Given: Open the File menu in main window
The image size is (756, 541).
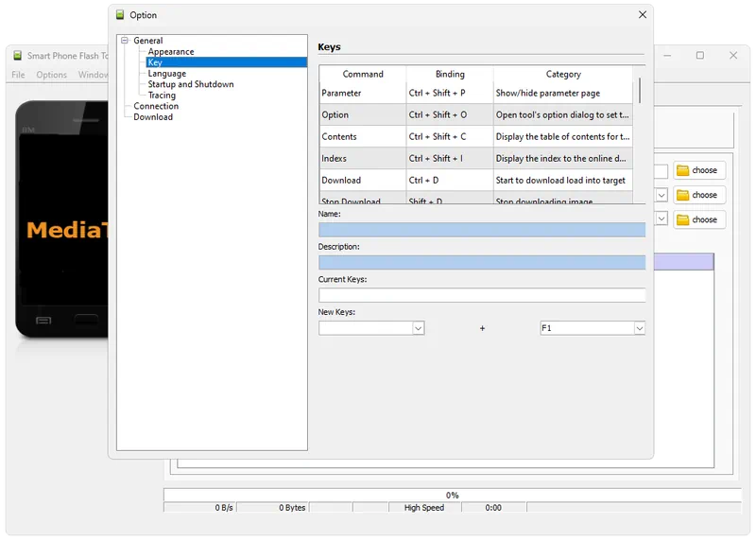Looking at the screenshot, I should (x=18, y=75).
